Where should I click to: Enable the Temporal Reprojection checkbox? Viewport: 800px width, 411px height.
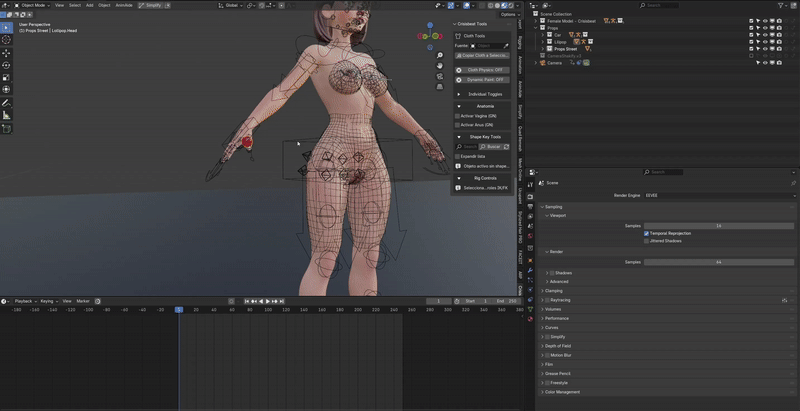tap(646, 234)
